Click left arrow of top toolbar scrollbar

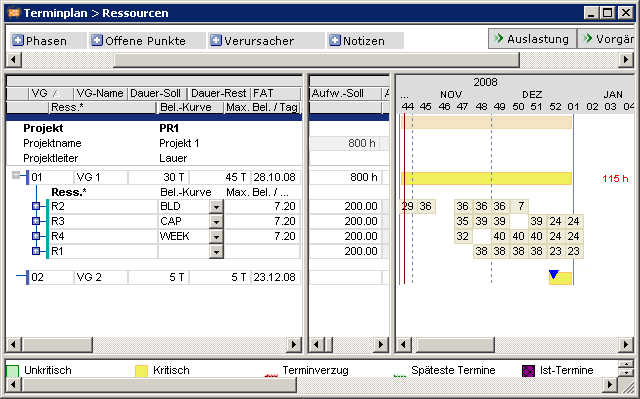coord(13,60)
